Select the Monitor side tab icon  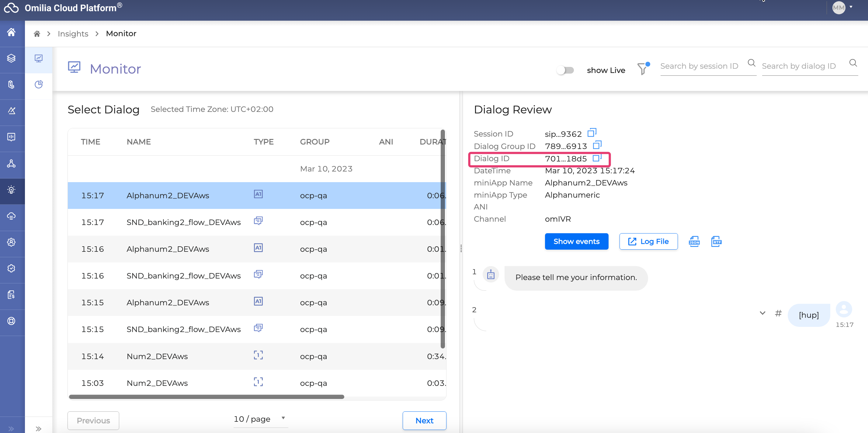(x=39, y=58)
